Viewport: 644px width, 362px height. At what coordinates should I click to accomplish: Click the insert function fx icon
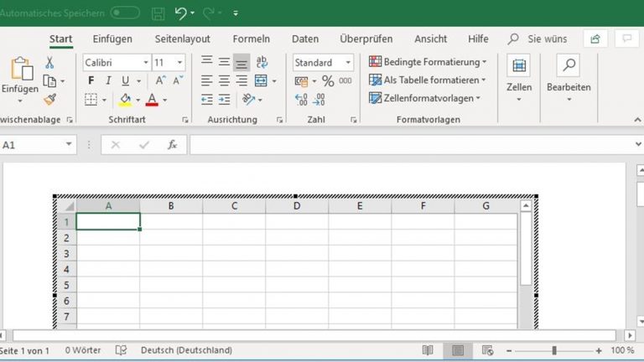pyautogui.click(x=172, y=145)
